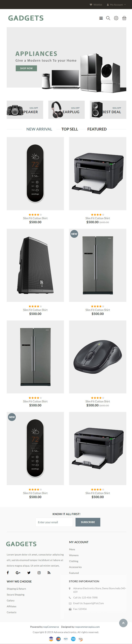
Task: Click the Earplug 10% off banner
Action: click(x=67, y=110)
